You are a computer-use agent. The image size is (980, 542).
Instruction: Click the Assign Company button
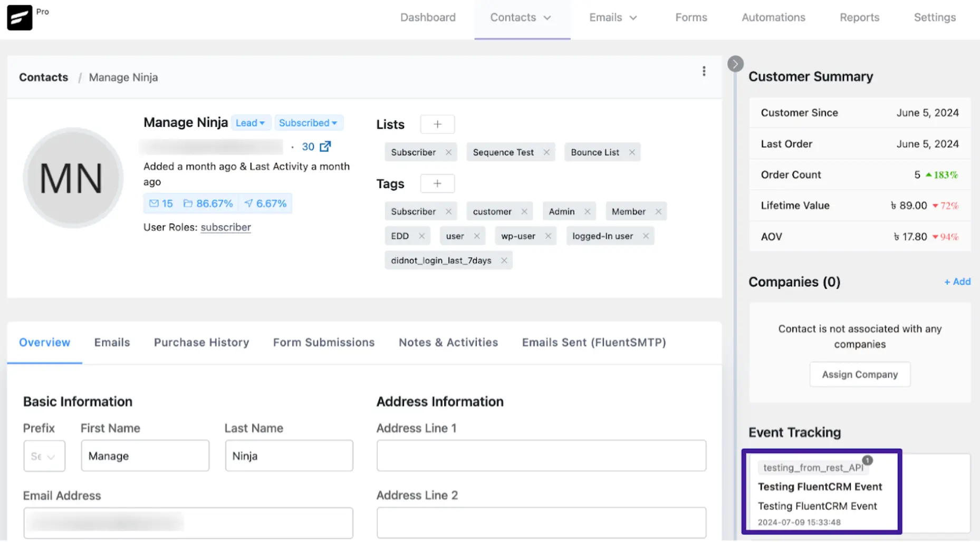coord(860,374)
